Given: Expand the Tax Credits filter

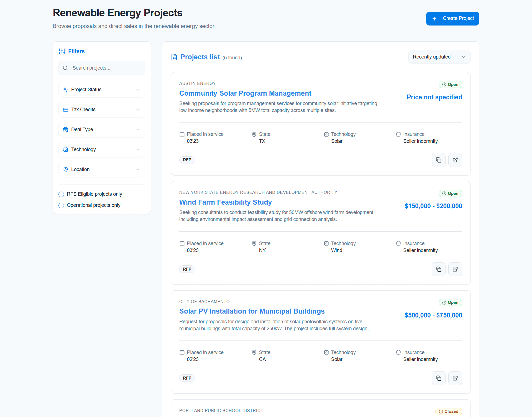Looking at the screenshot, I should click(102, 110).
